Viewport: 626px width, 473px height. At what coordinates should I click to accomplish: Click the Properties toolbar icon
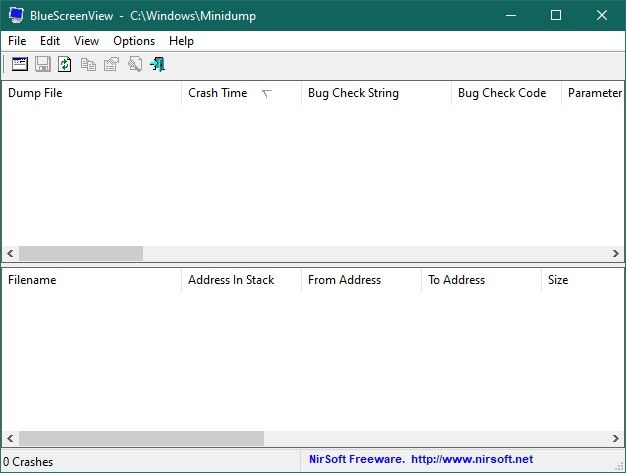click(x=111, y=65)
